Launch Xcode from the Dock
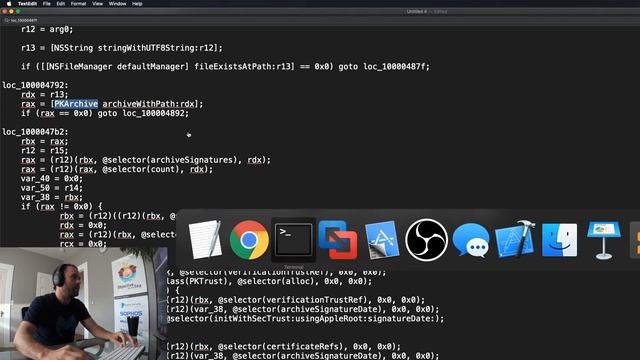 515,240
